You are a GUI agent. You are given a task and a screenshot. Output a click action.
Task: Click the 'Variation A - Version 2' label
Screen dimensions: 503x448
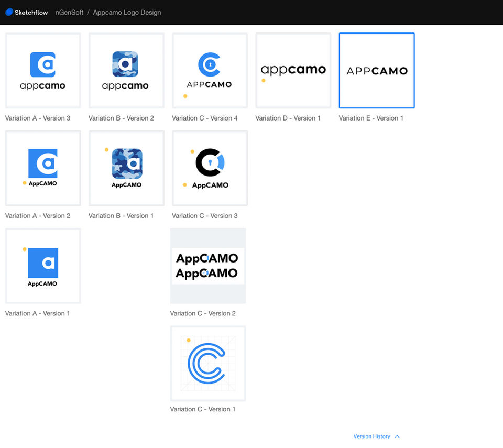38,216
